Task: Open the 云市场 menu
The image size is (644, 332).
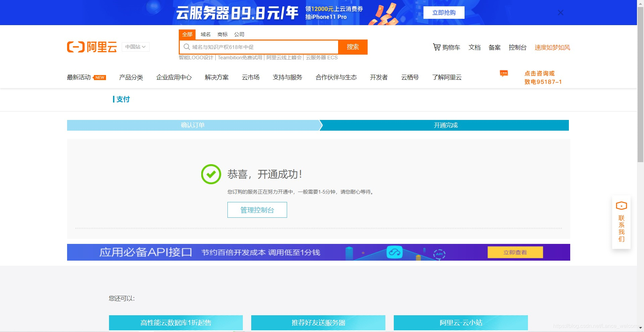Action: click(x=251, y=77)
